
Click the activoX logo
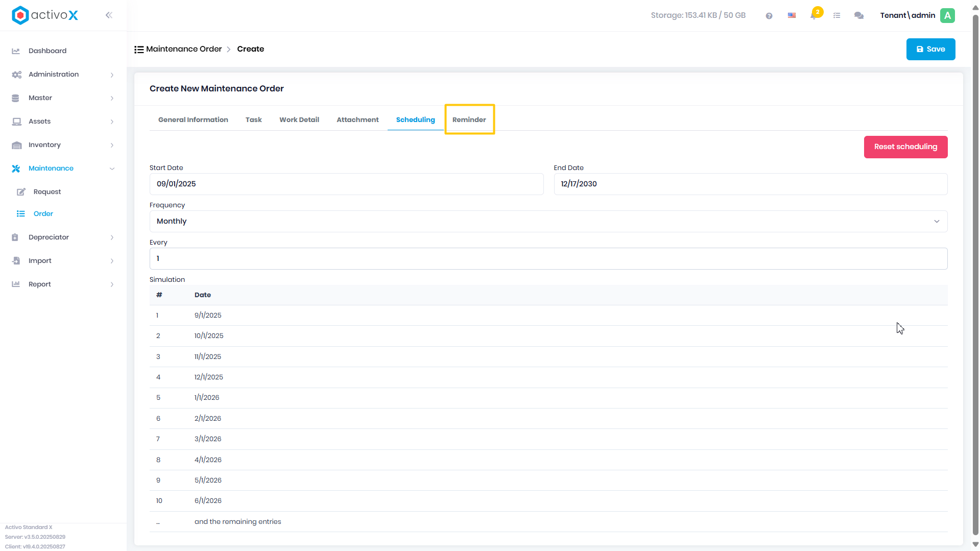click(45, 15)
